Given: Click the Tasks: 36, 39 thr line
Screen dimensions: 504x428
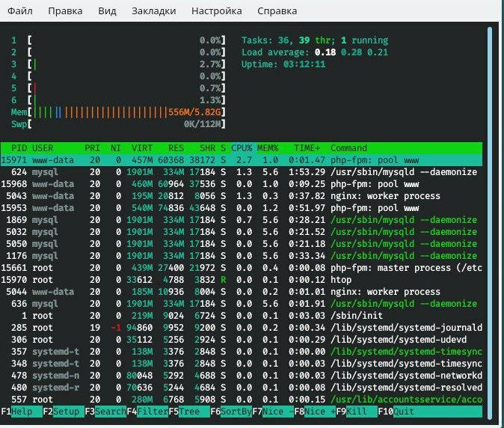Looking at the screenshot, I should [x=315, y=40].
